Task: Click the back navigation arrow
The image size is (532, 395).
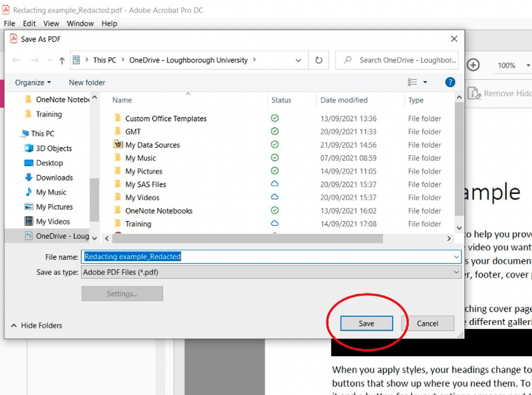Action: [x=16, y=60]
